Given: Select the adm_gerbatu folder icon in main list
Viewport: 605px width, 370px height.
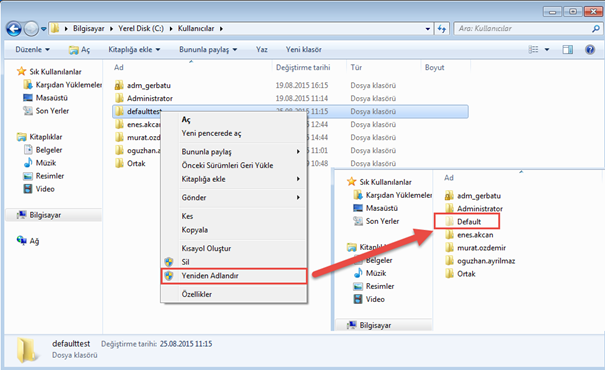Looking at the screenshot, I should click(119, 85).
